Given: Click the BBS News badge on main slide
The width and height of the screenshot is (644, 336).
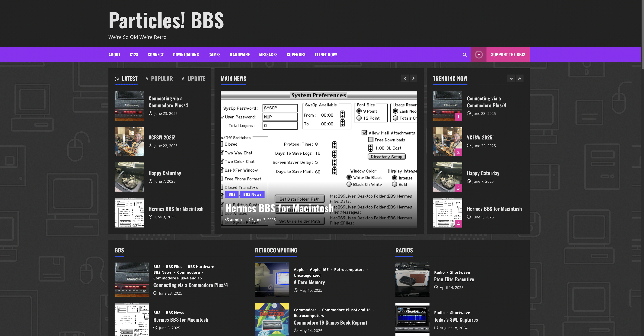Looking at the screenshot, I should 252,194.
